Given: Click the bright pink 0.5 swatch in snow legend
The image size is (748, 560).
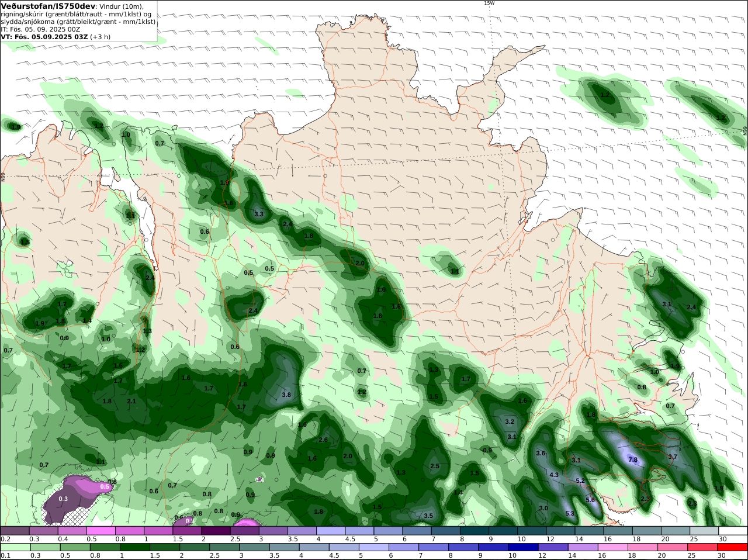Looking at the screenshot, I should 101,531.
